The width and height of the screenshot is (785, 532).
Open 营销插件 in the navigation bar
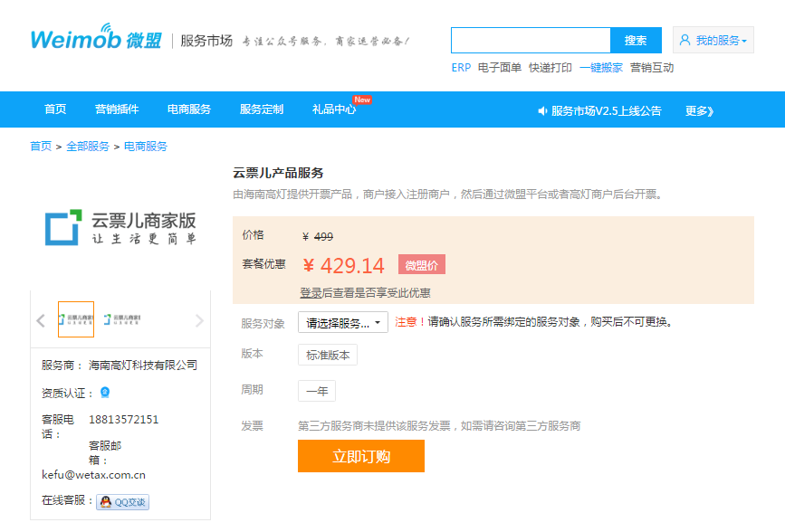tap(117, 109)
